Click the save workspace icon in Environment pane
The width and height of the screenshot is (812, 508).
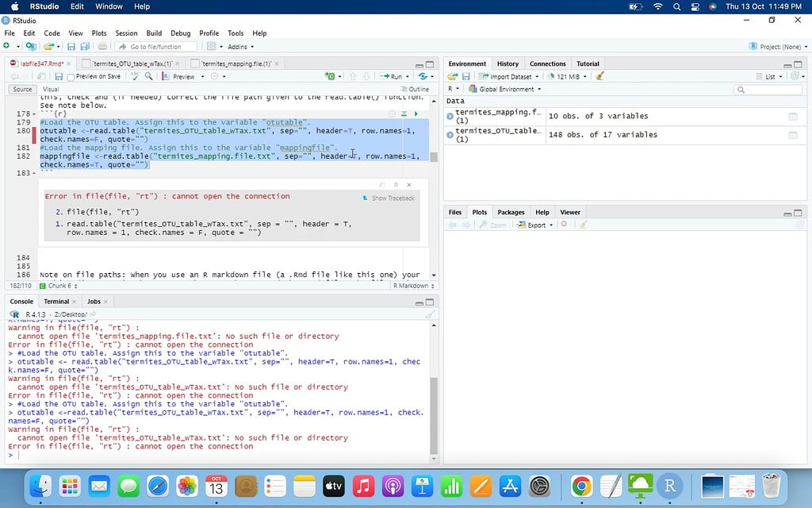(x=465, y=76)
